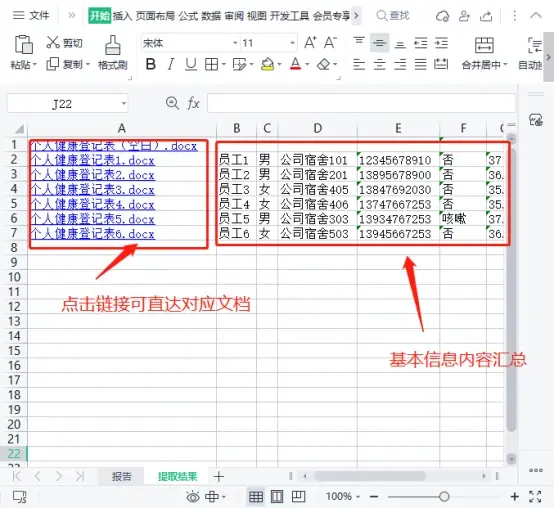This screenshot has height=508, width=554.
Task: Open the 个人健康登记表5.docx link
Action: tap(93, 219)
